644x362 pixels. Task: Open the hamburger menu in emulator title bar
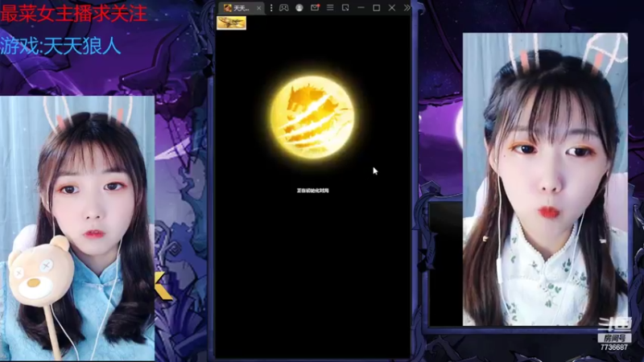(330, 7)
